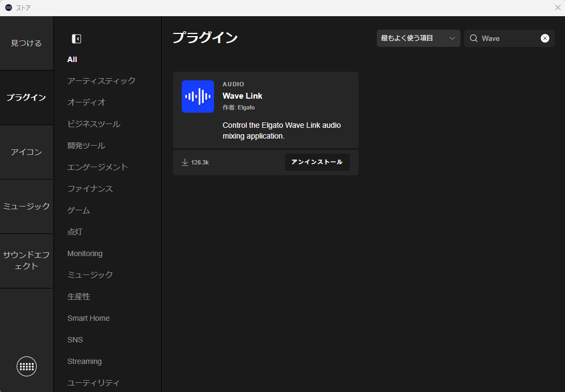
Task: Click the download count arrow icon
Action: tap(185, 162)
